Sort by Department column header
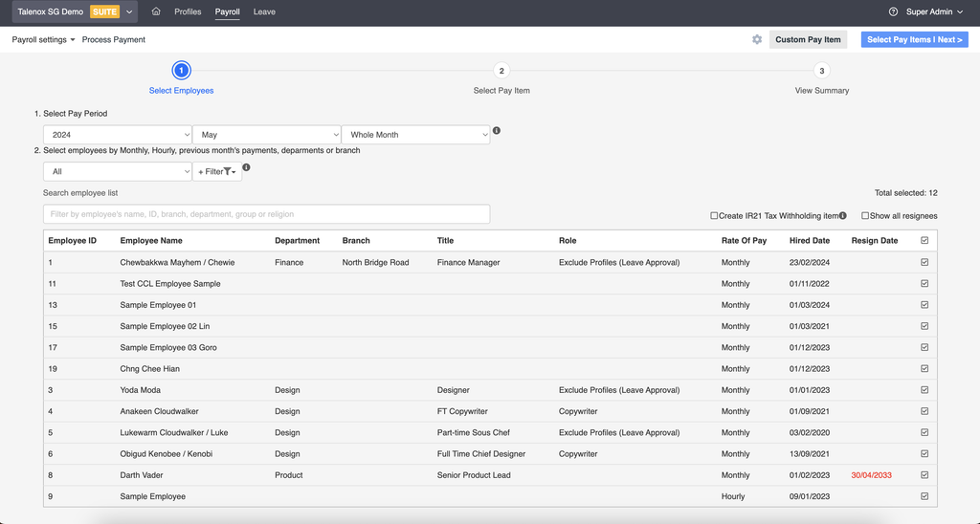The width and height of the screenshot is (980, 524). point(297,240)
